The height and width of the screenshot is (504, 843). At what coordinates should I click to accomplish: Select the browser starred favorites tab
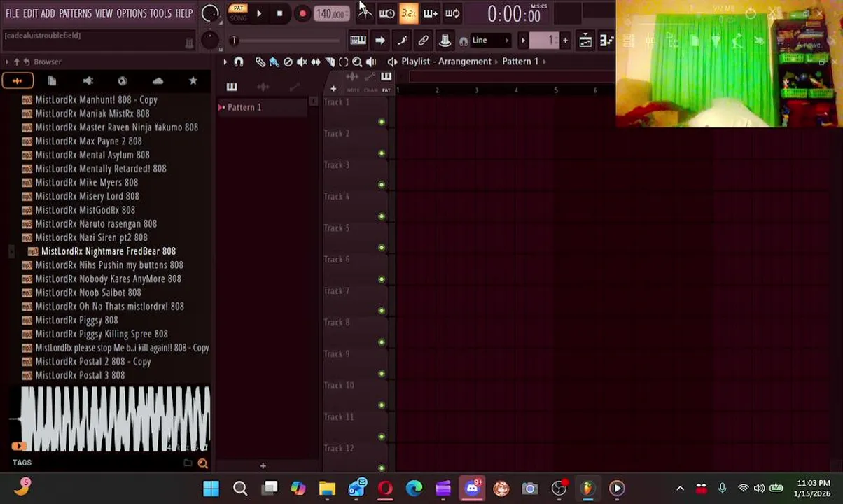(193, 81)
